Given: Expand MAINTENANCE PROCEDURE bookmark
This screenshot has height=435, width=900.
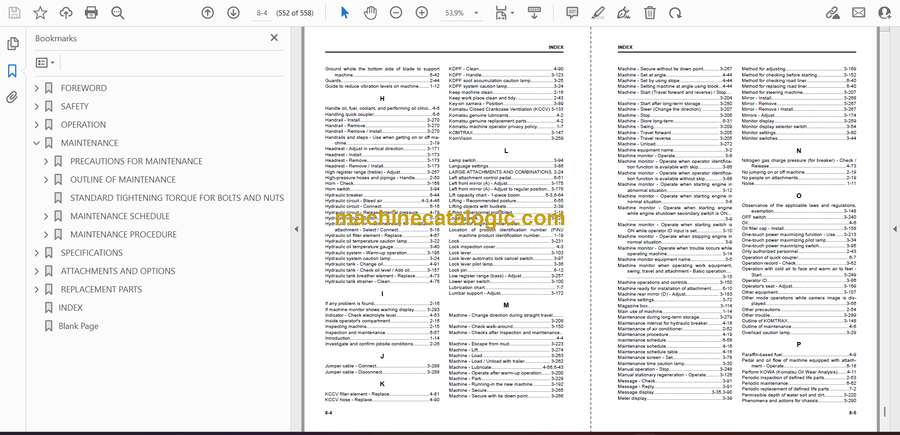Looking at the screenshot, I should click(46, 235).
